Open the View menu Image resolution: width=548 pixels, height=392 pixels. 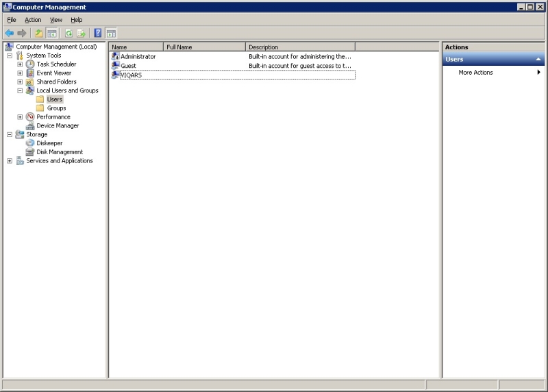click(55, 20)
